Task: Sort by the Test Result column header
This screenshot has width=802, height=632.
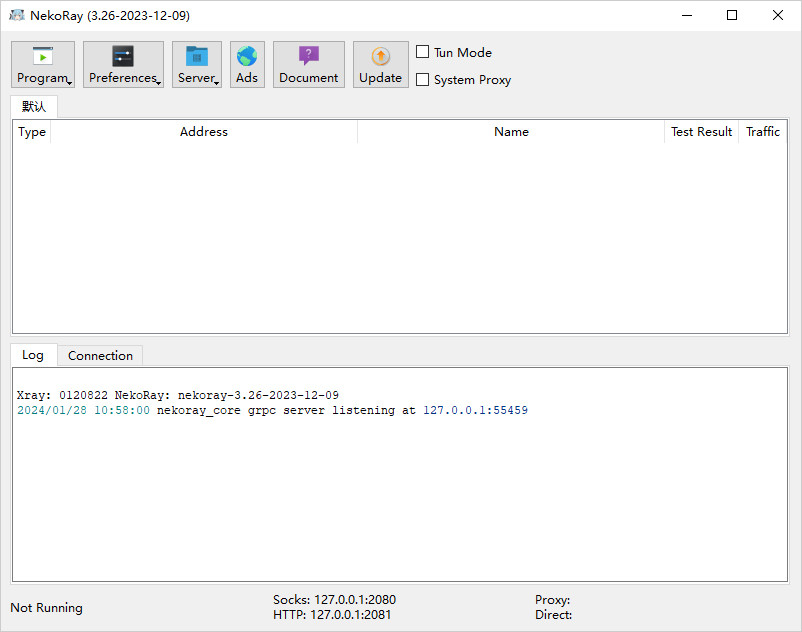Action: point(701,132)
